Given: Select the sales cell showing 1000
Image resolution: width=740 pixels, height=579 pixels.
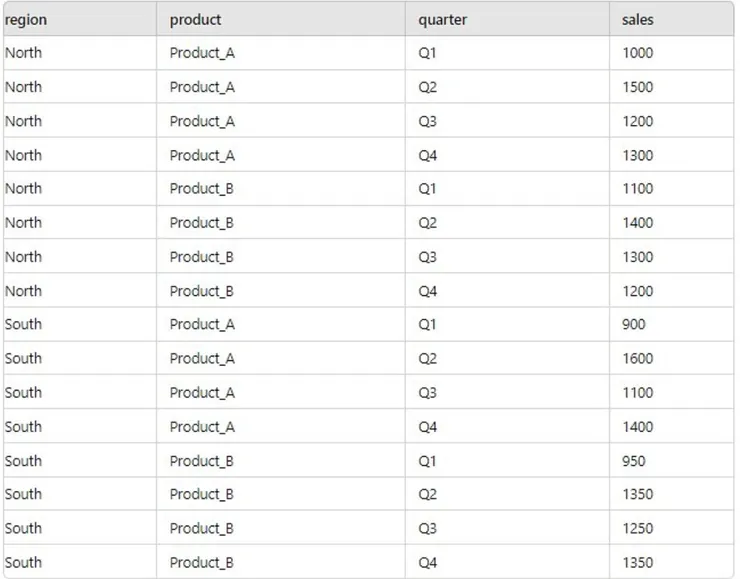Looking at the screenshot, I should click(x=637, y=53).
